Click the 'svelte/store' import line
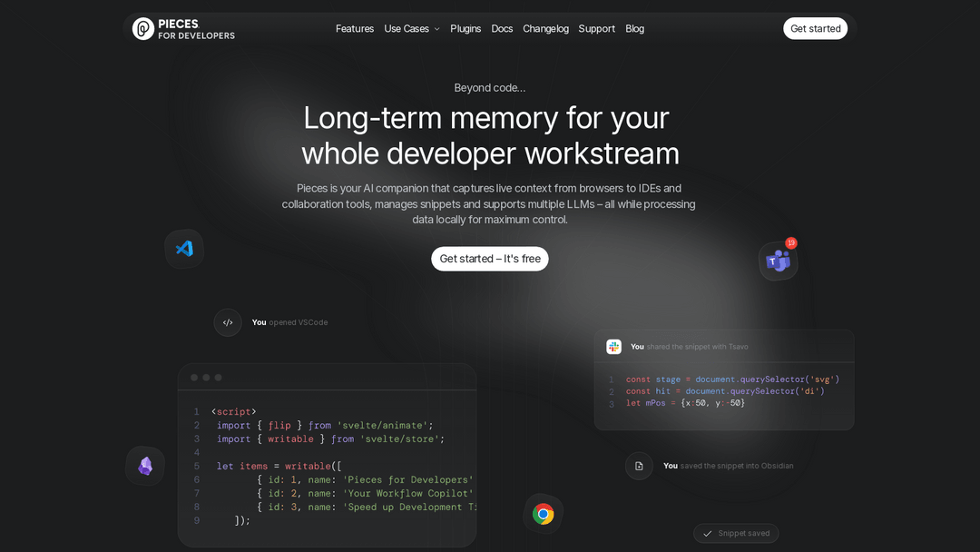The image size is (980, 552). [330, 439]
